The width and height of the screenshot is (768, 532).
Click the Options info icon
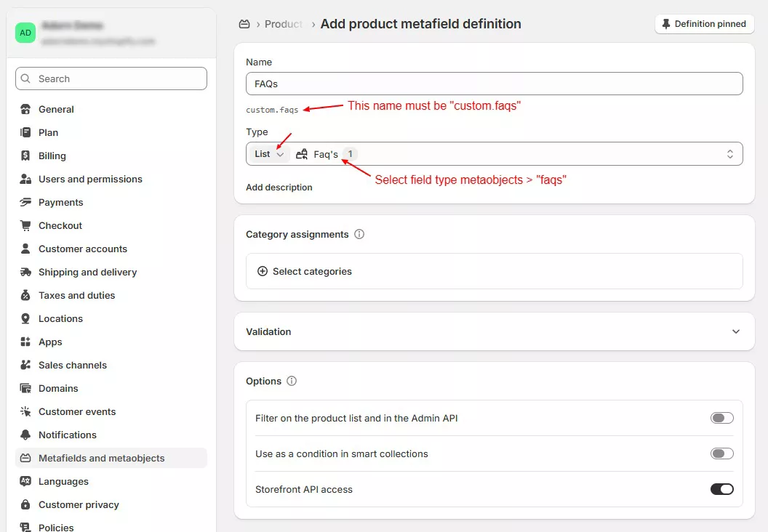pos(292,381)
